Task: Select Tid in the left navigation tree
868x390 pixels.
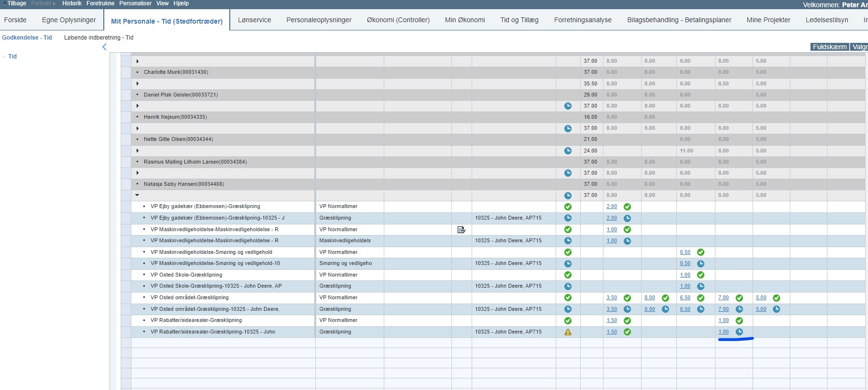Action: click(x=13, y=56)
